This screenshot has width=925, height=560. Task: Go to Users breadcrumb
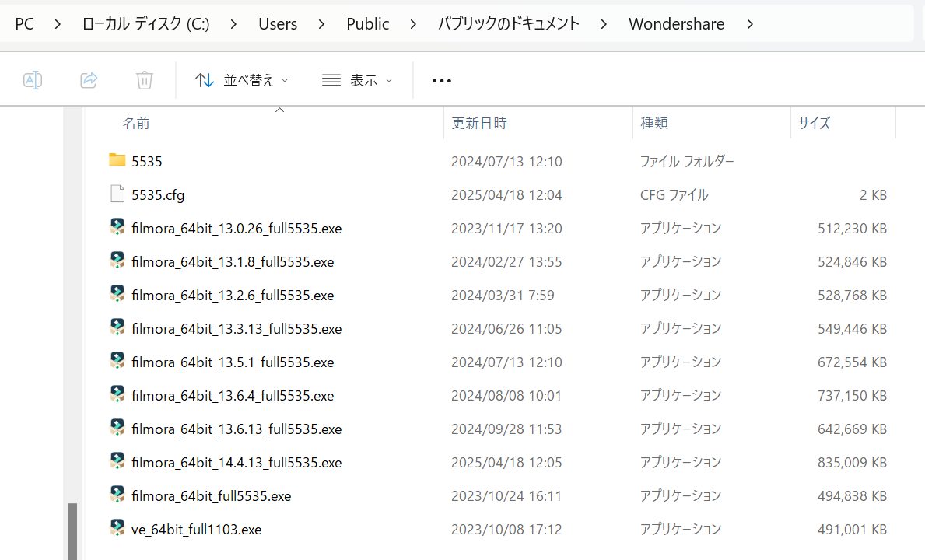coord(278,24)
